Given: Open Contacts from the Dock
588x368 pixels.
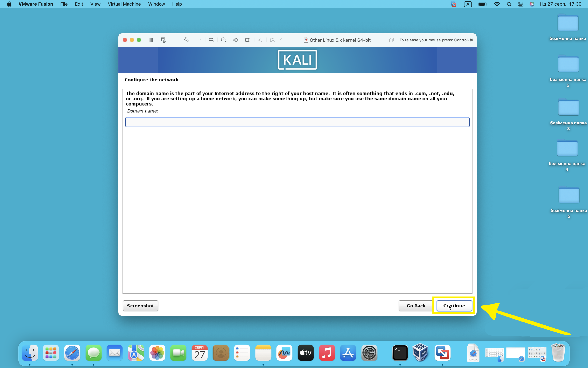Looking at the screenshot, I should (221, 353).
